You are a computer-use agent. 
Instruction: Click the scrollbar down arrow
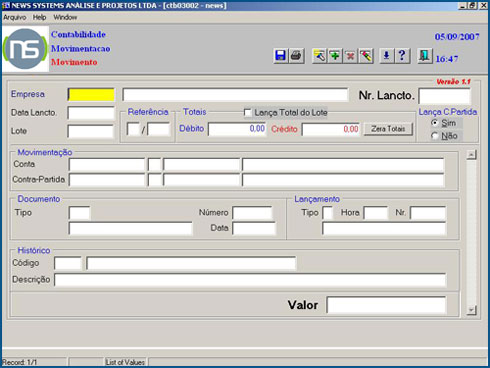(471, 310)
